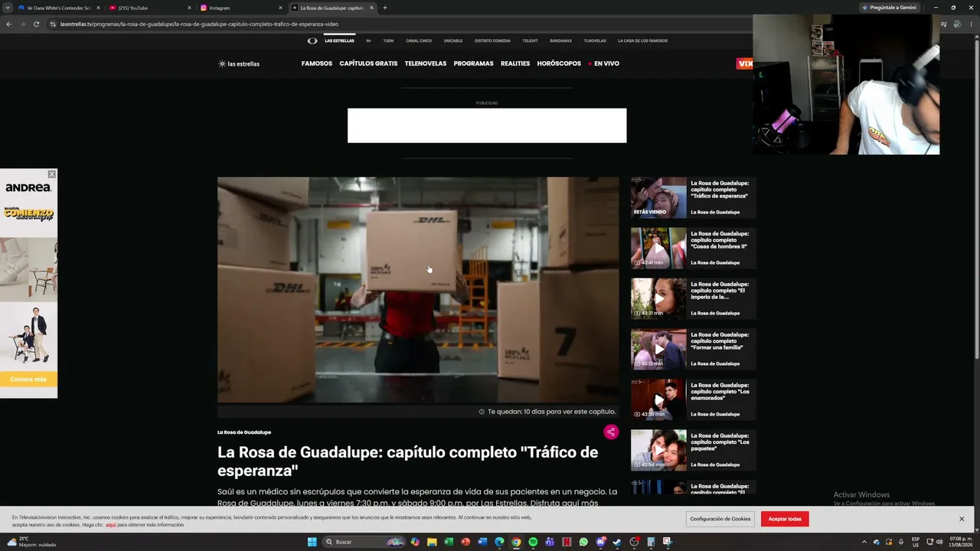The image size is (980, 551).
Task: Open the ViX logo button
Action: coord(744,64)
